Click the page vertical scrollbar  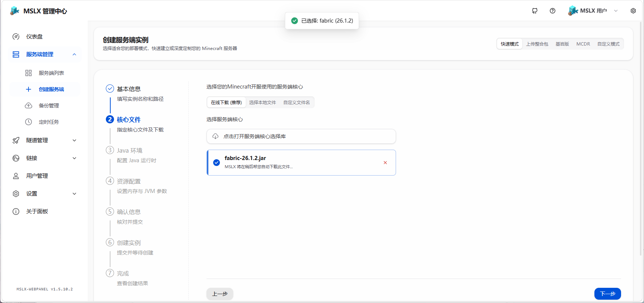pos(641,139)
